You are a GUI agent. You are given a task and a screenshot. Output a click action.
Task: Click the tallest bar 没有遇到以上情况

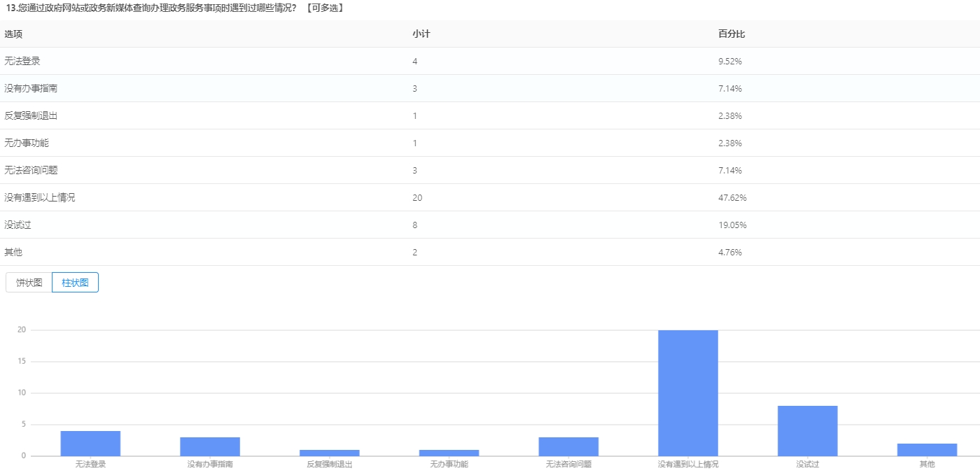tap(688, 393)
